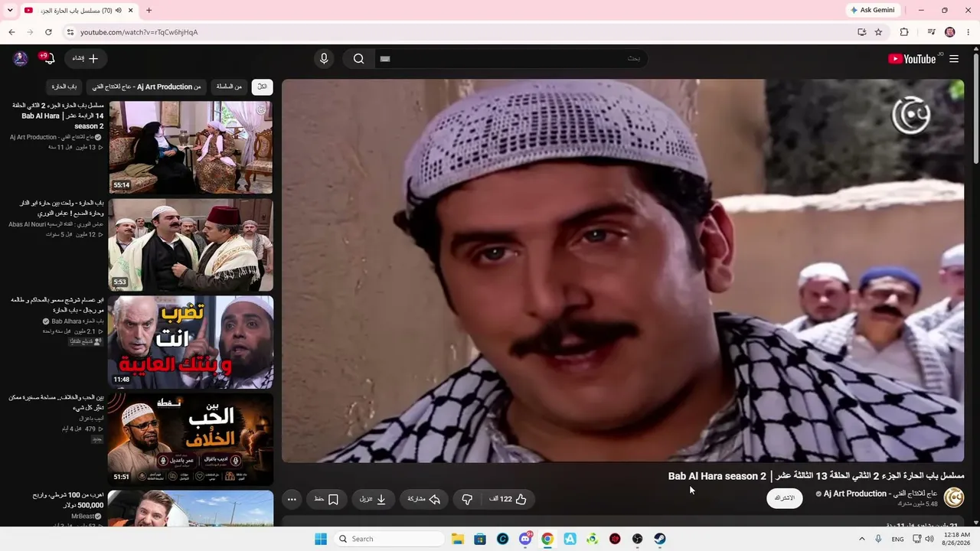Open Chrome from the taskbar
Viewport: 980px width, 551px height.
[547, 539]
